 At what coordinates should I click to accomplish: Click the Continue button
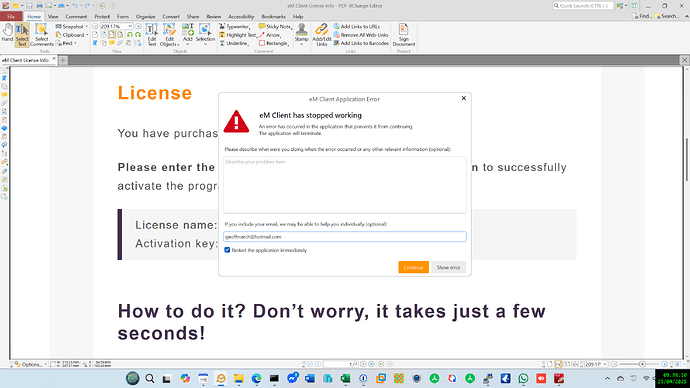pyautogui.click(x=413, y=267)
